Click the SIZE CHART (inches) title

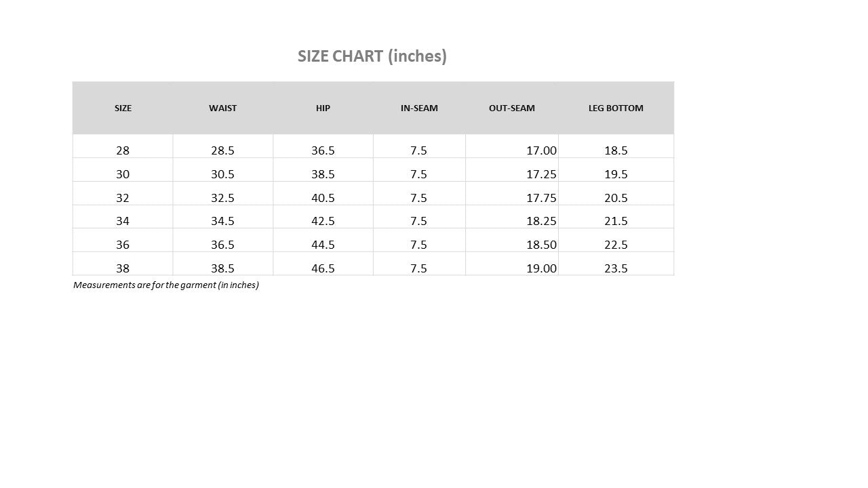[372, 56]
